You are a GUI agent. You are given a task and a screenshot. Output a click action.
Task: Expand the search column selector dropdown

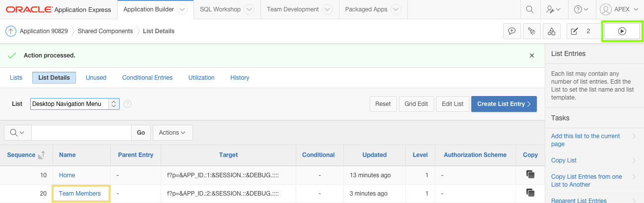(17, 133)
